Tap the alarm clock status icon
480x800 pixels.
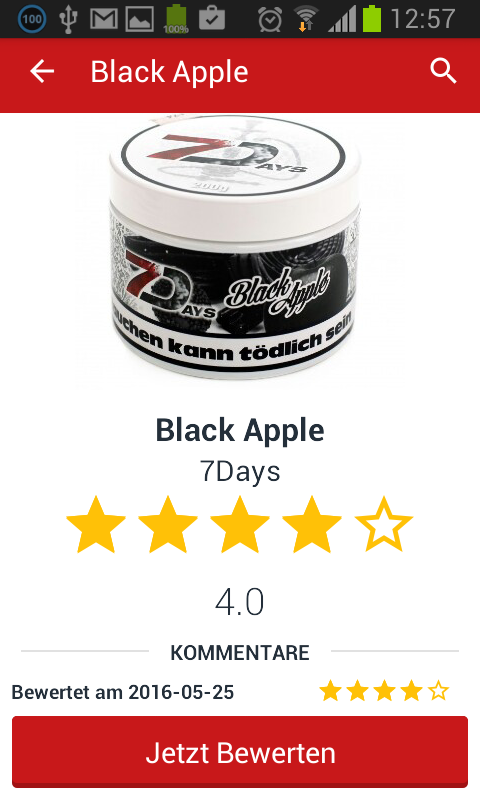coord(269,19)
